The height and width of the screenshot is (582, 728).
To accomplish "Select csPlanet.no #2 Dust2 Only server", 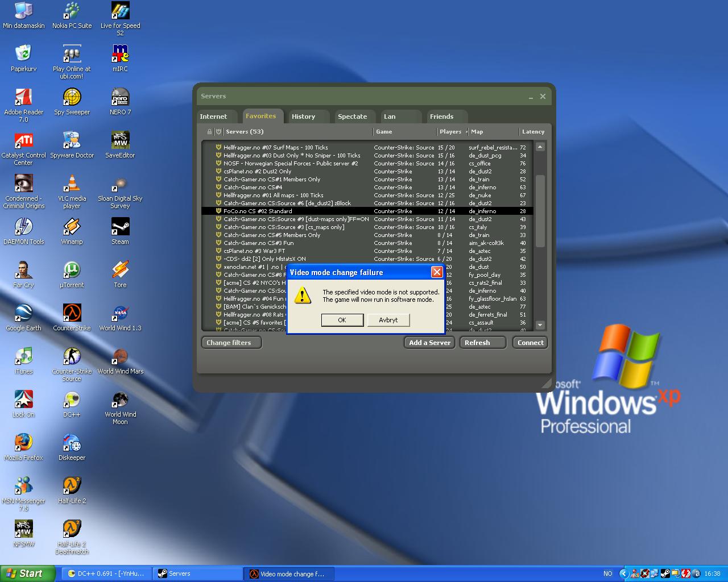I will point(367,171).
